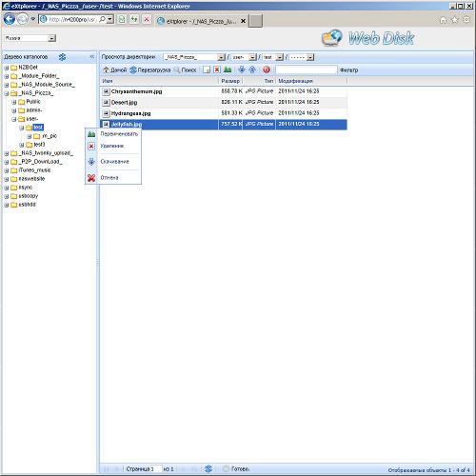Open the user- path dropdown
The height and width of the screenshot is (476, 476).
[252, 57]
